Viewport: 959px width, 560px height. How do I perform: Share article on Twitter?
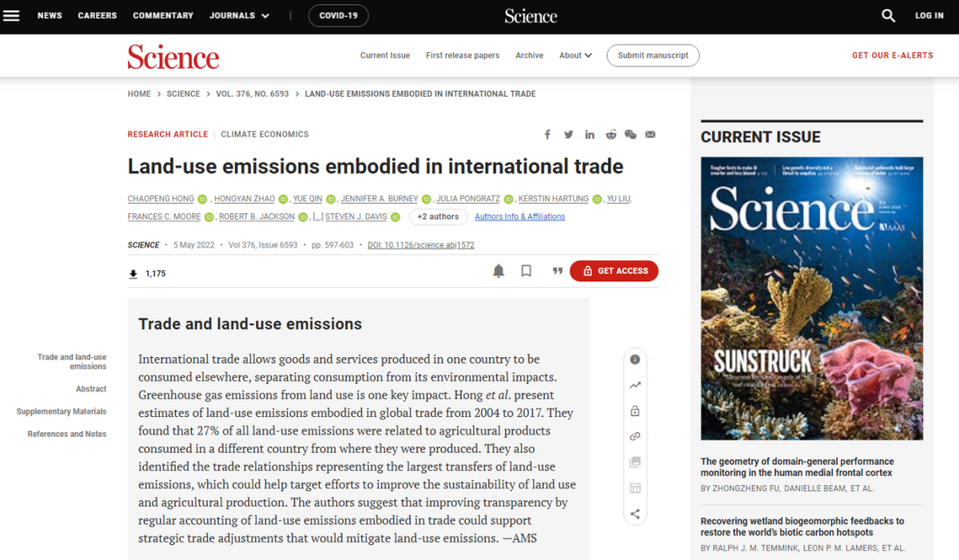pos(568,134)
